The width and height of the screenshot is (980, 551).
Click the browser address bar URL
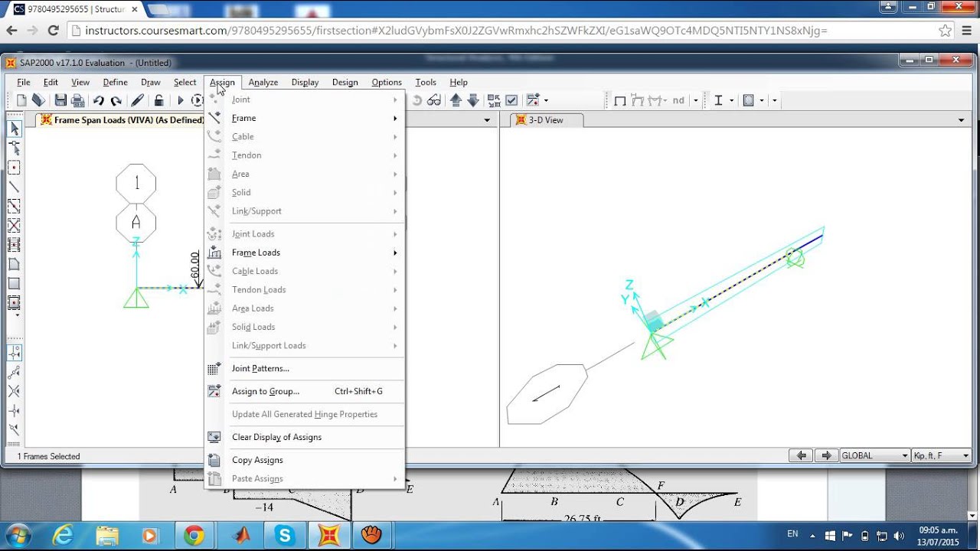click(456, 31)
